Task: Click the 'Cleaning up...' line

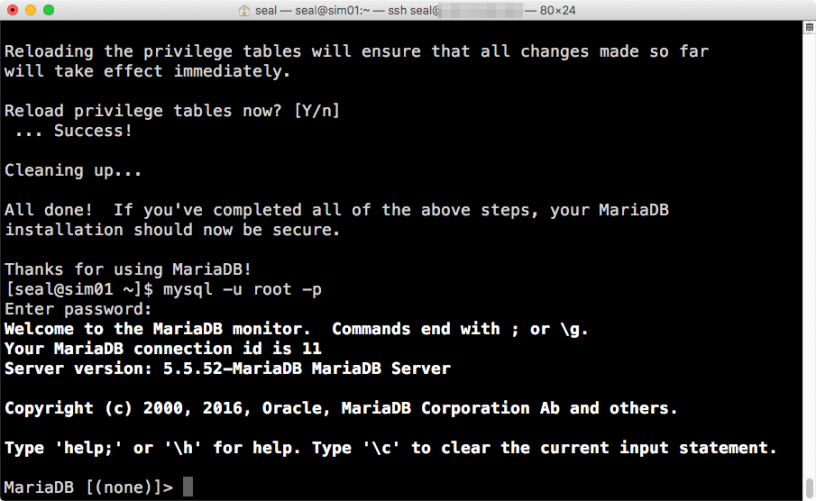Action: click(x=73, y=171)
